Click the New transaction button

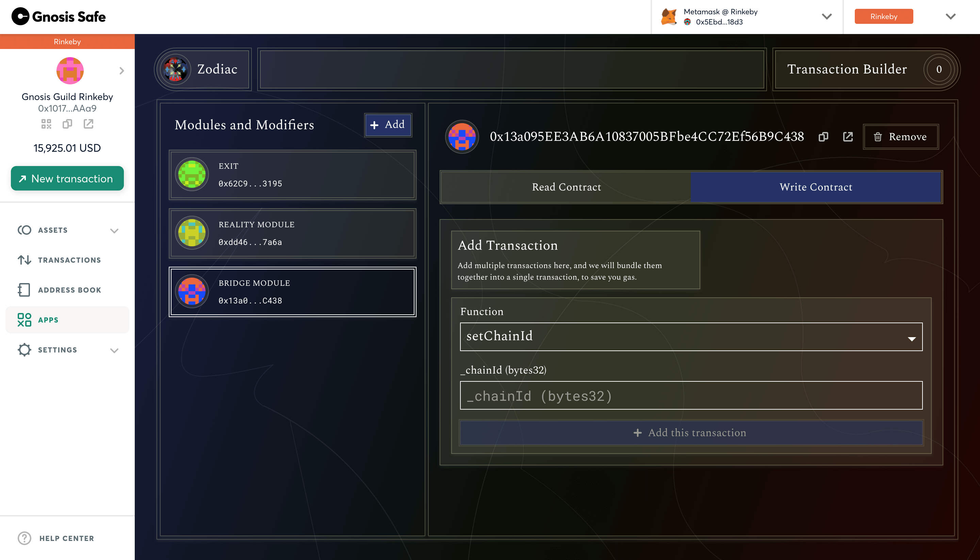pyautogui.click(x=67, y=179)
